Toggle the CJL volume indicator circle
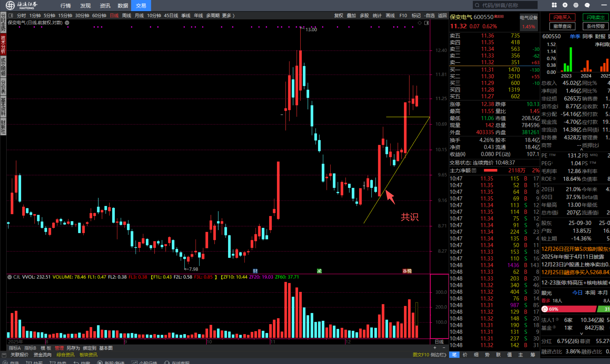Screen dimensions: 610x364 [x=10, y=277]
